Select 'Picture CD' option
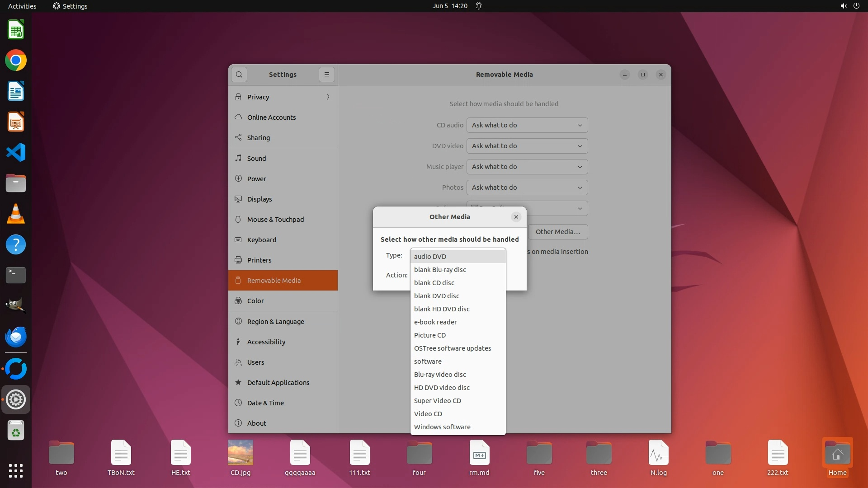The height and width of the screenshot is (488, 868). [x=430, y=335]
